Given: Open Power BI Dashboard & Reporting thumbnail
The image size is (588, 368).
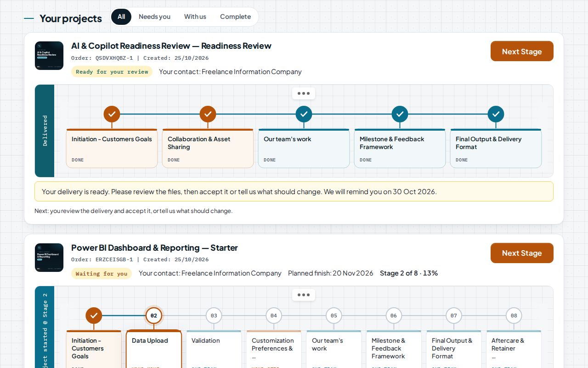Looking at the screenshot, I should point(49,258).
